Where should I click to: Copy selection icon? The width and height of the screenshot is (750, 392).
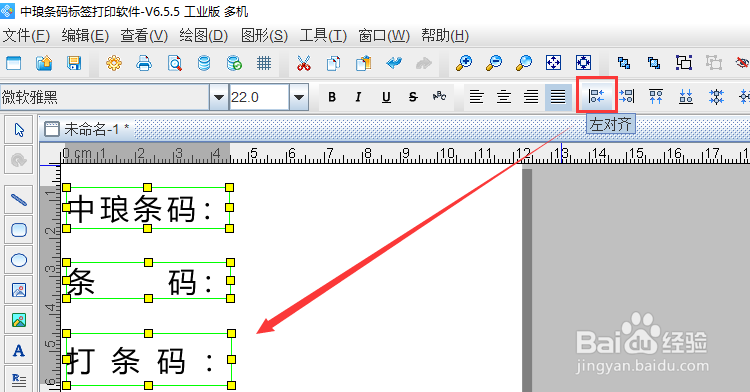(x=333, y=63)
